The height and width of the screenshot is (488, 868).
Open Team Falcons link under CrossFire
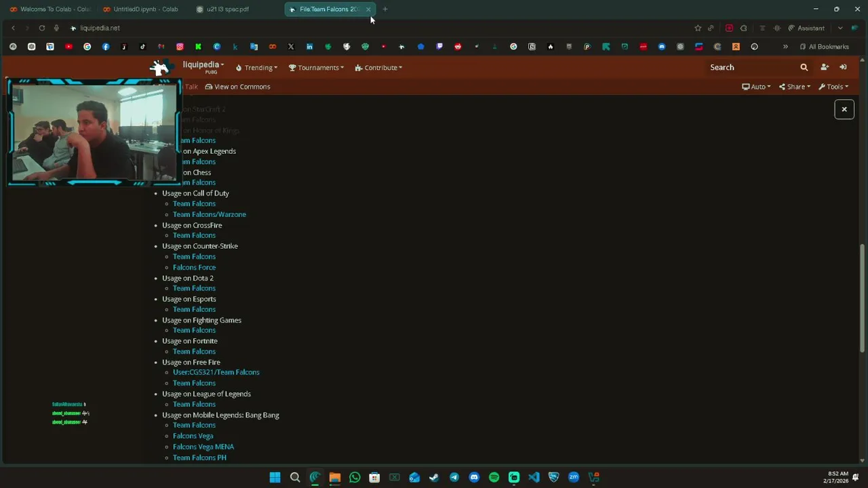[194, 235]
